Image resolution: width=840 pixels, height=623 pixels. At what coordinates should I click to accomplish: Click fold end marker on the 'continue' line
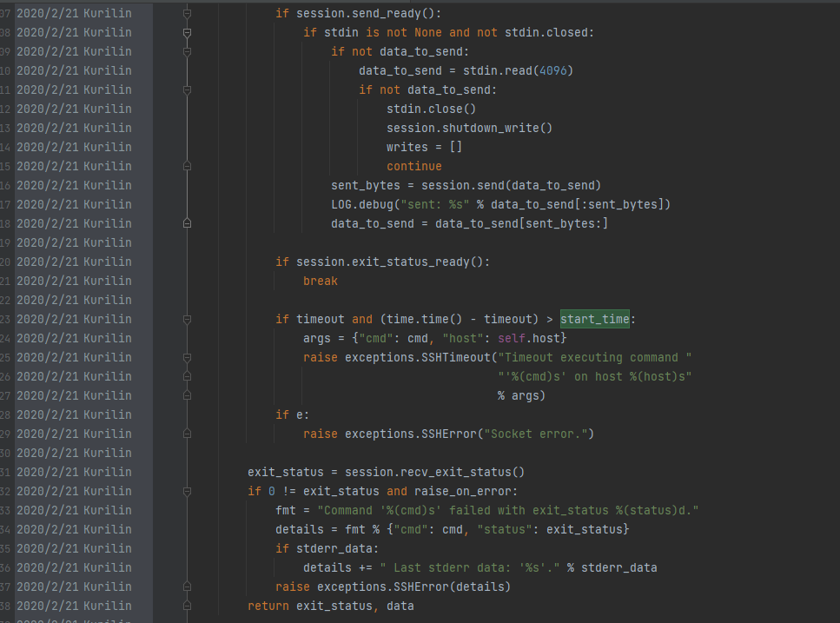click(x=187, y=167)
